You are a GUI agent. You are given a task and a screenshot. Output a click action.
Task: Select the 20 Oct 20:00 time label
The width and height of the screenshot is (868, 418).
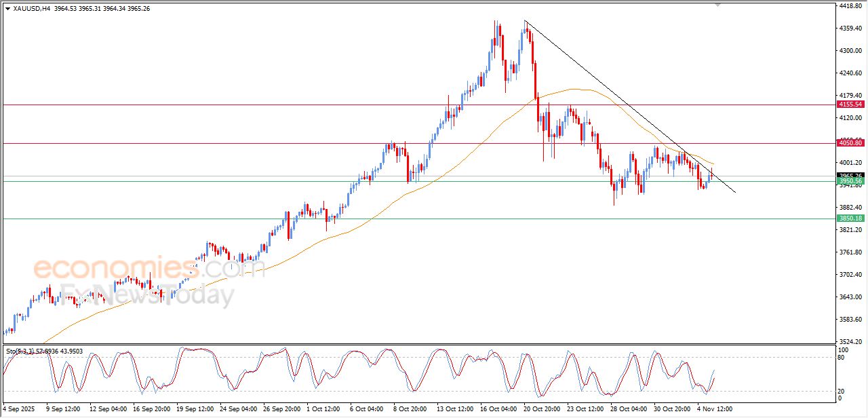540,409
